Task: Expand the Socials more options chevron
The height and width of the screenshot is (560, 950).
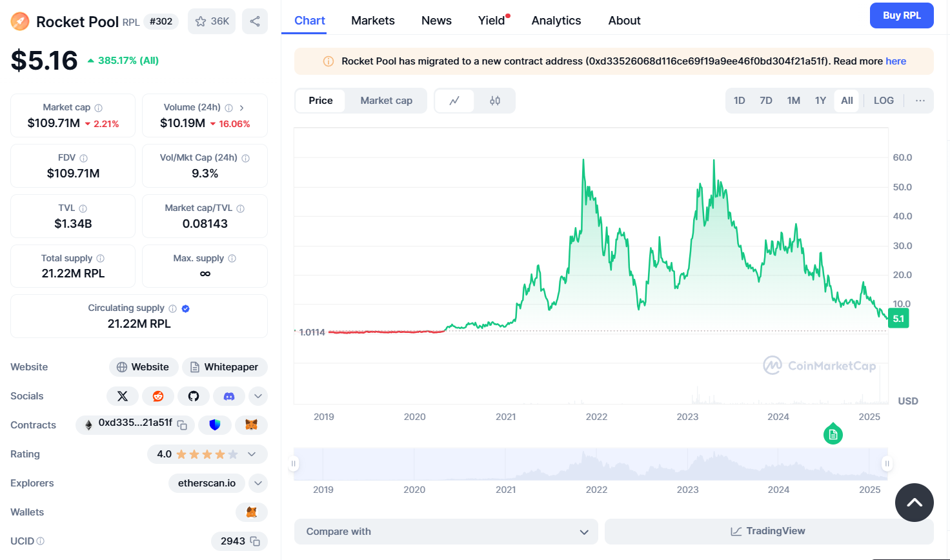Action: tap(258, 396)
